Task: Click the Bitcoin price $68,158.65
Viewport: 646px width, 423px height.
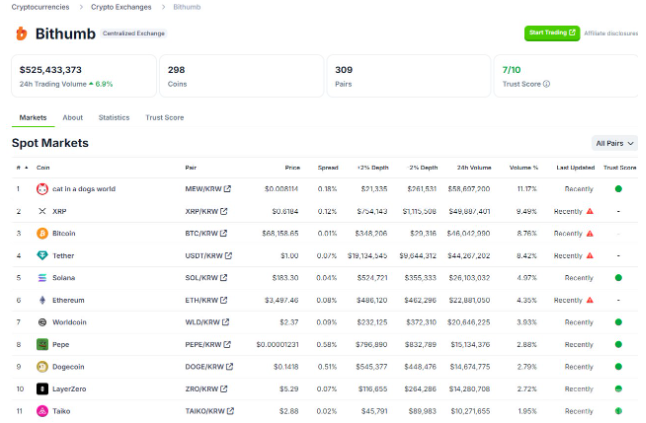Action: click(280, 234)
